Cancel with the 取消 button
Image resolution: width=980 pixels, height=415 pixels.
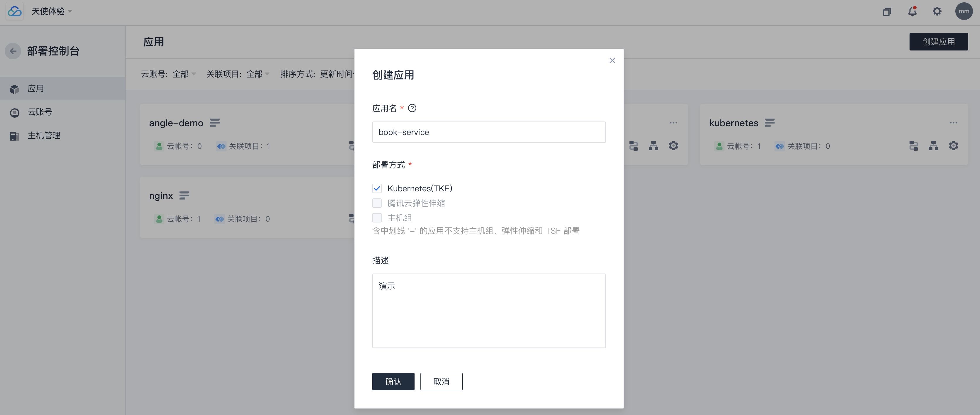click(441, 382)
